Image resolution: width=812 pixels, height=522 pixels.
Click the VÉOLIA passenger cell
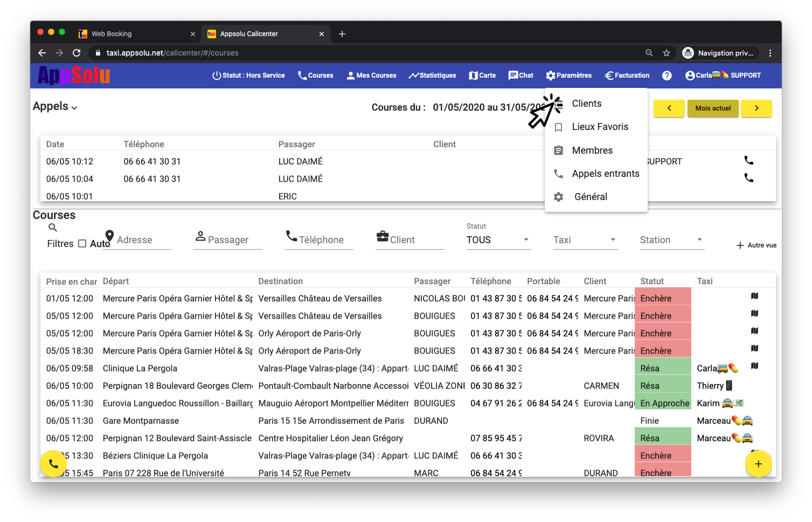tap(440, 386)
